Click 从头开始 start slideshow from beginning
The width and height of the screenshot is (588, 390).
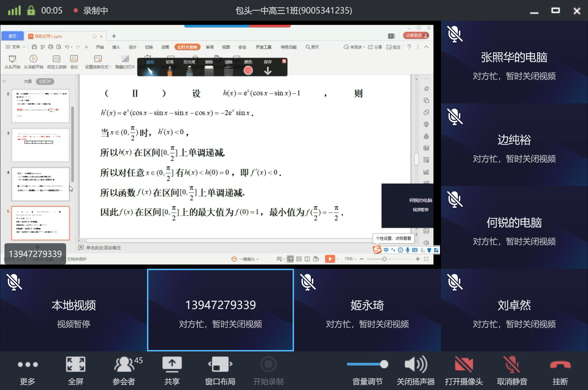pos(12,62)
